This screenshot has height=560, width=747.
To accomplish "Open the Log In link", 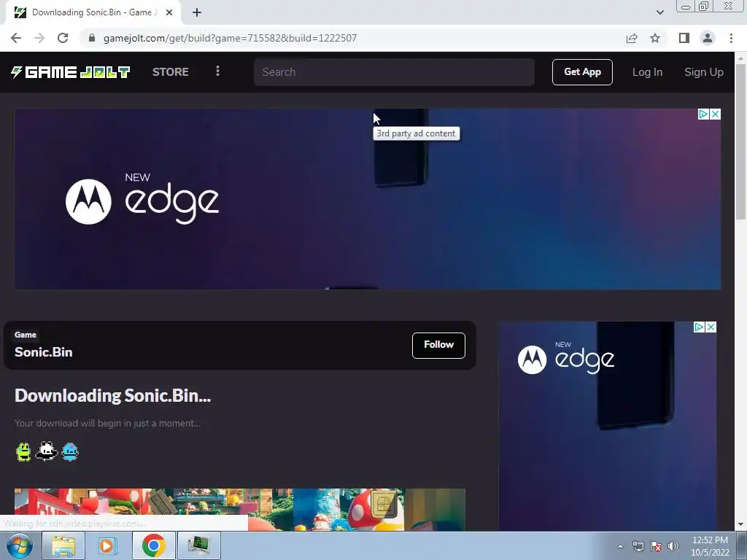I will click(647, 72).
